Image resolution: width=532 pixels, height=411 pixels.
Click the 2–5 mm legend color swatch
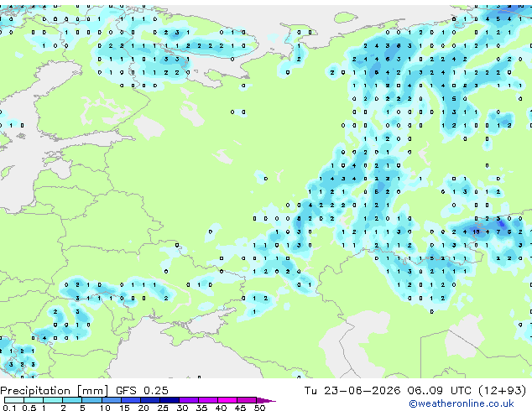72,400
